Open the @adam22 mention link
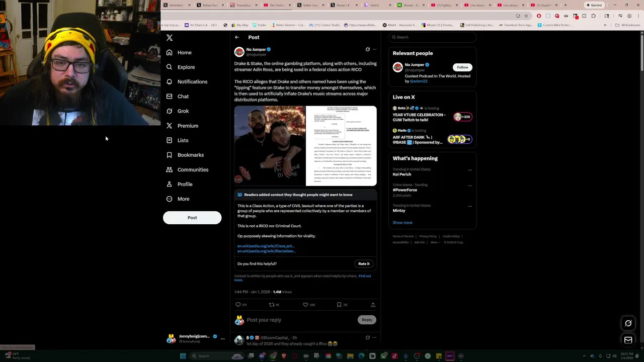This screenshot has height=362, width=644. click(419, 81)
